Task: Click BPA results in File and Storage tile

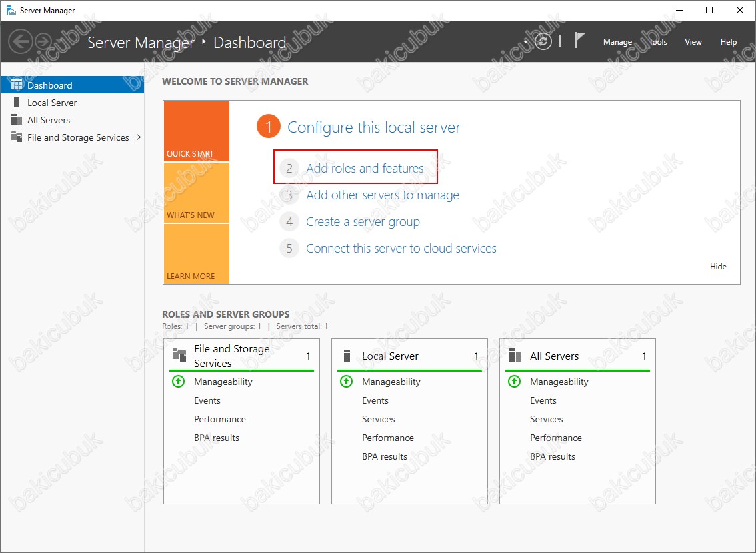Action: pos(217,438)
